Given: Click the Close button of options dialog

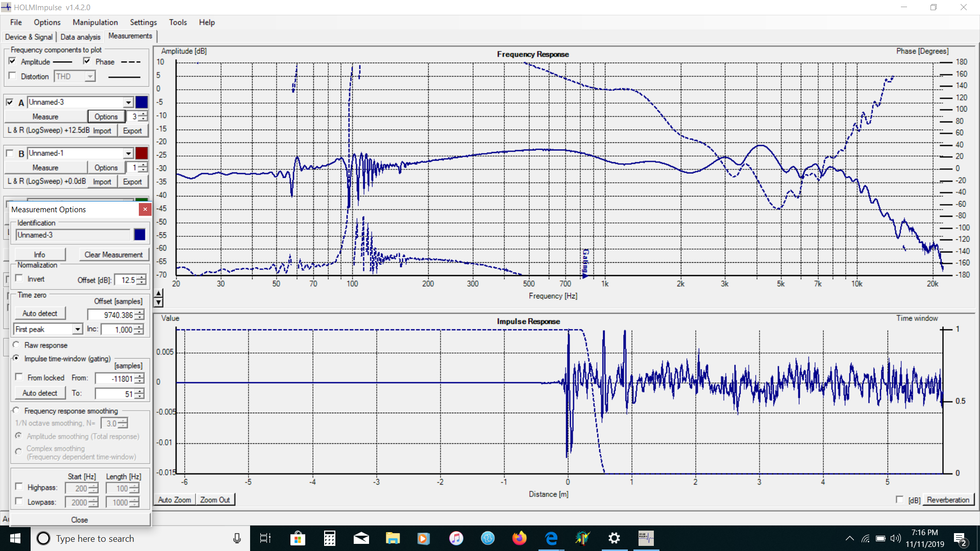Looking at the screenshot, I should coord(80,520).
